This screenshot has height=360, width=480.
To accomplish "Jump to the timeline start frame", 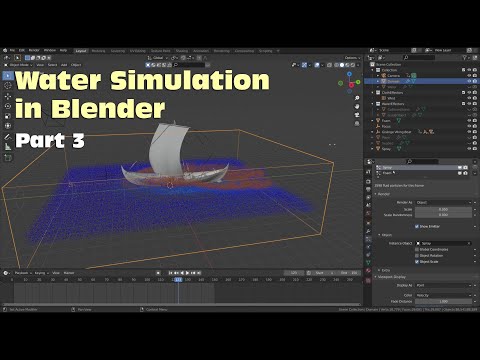I will (171, 273).
